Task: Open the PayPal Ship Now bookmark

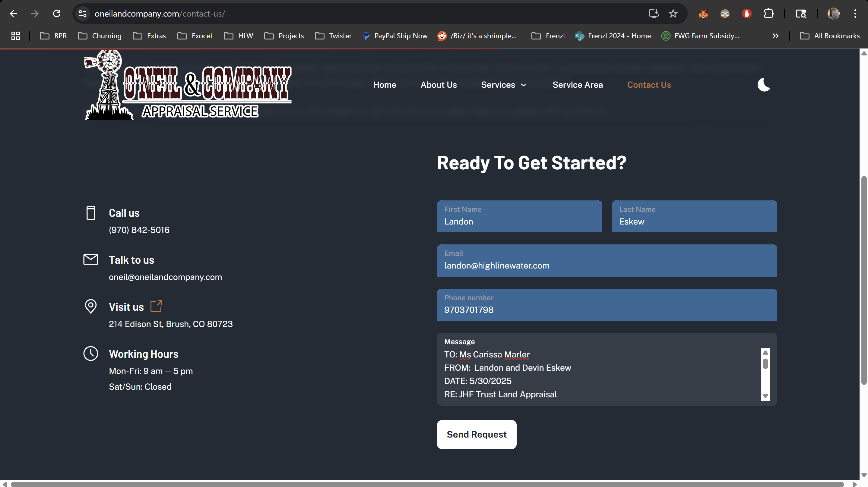Action: click(395, 36)
